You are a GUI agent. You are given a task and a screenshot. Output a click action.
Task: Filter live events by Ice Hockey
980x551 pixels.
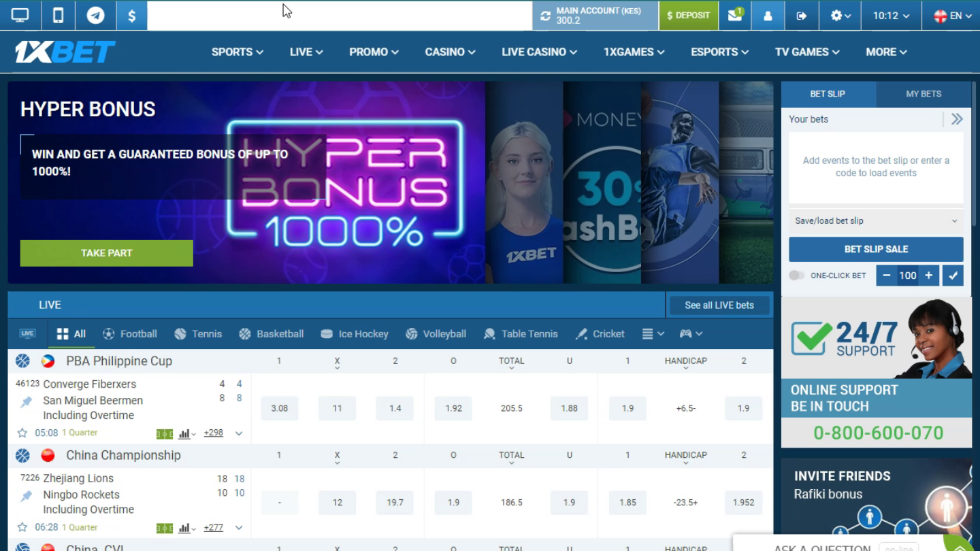[355, 334]
